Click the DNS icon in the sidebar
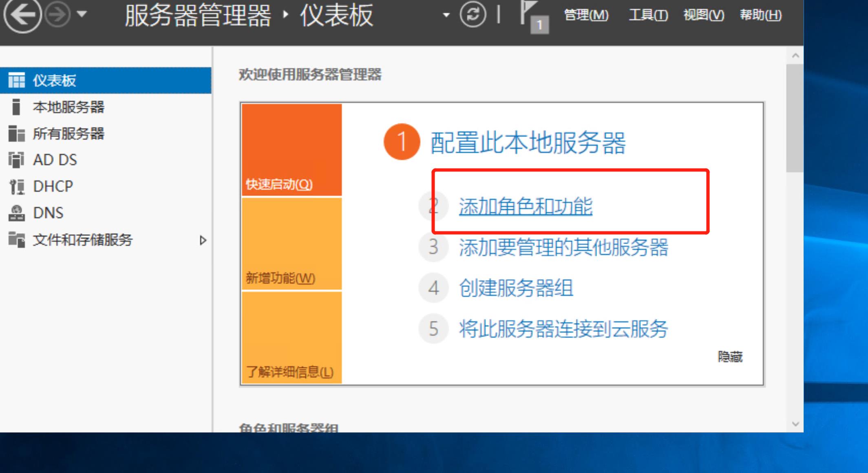 tap(16, 213)
